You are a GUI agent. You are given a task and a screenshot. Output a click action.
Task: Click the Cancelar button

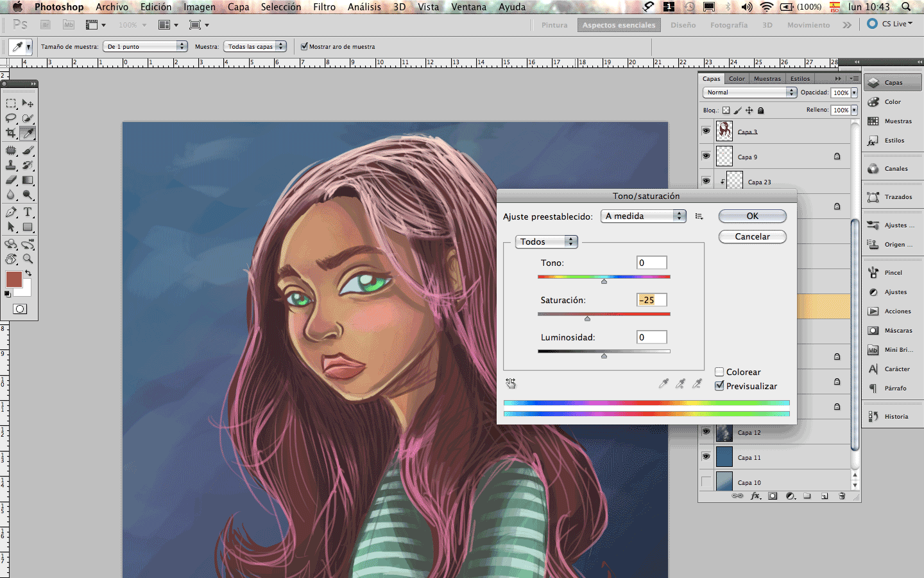click(753, 236)
